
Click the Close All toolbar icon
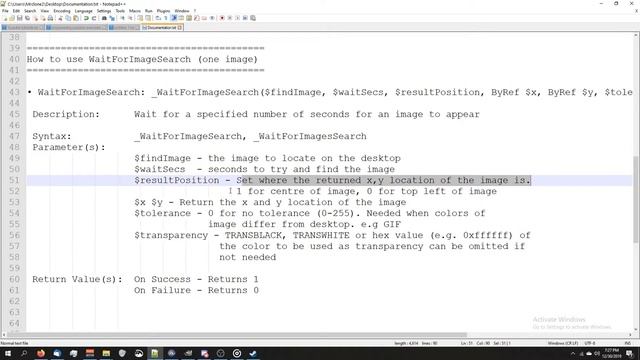(43, 18)
